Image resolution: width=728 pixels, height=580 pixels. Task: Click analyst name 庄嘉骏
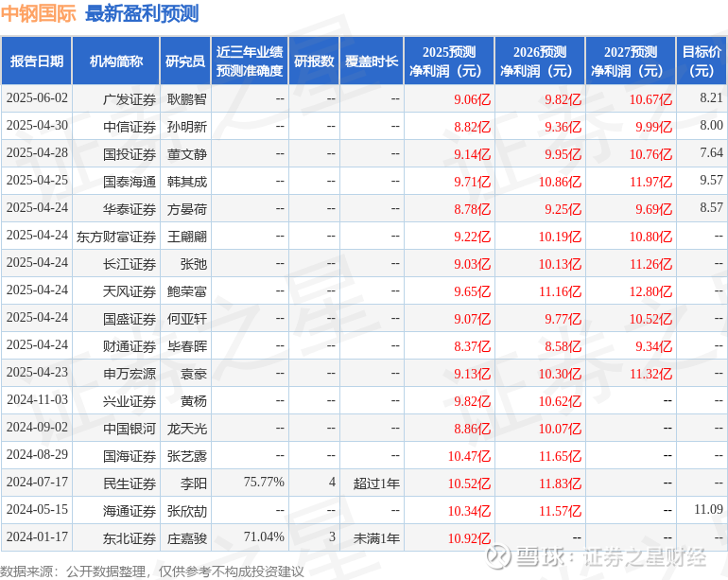tap(186, 538)
